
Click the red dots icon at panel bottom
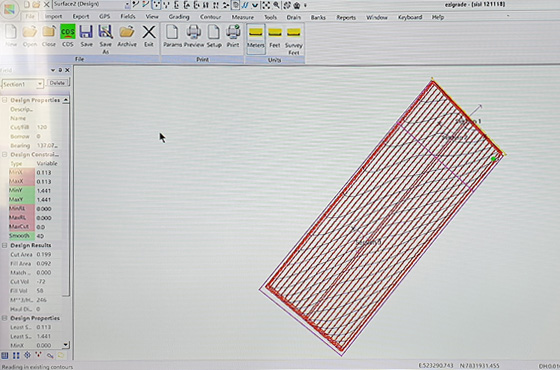point(38,355)
